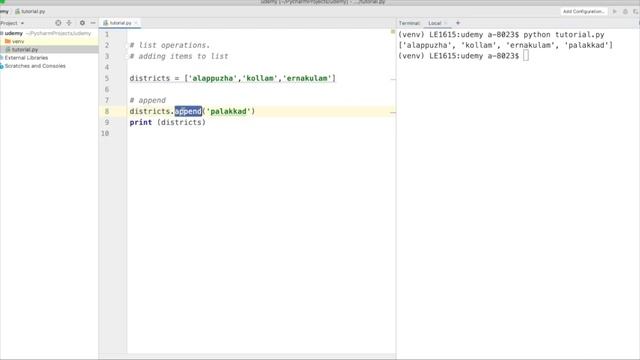Click the locate/scroll-from-source target icon in Project panel

(x=58, y=23)
